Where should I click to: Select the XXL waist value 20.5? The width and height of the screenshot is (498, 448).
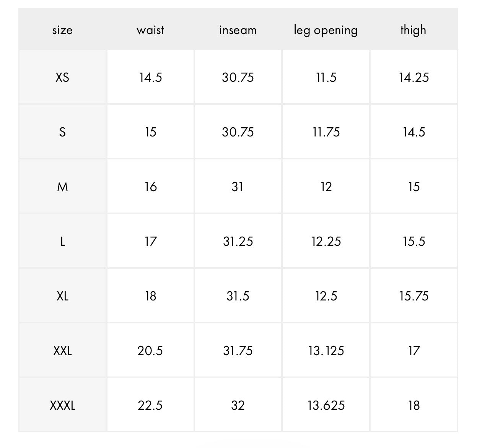pyautogui.click(x=150, y=351)
